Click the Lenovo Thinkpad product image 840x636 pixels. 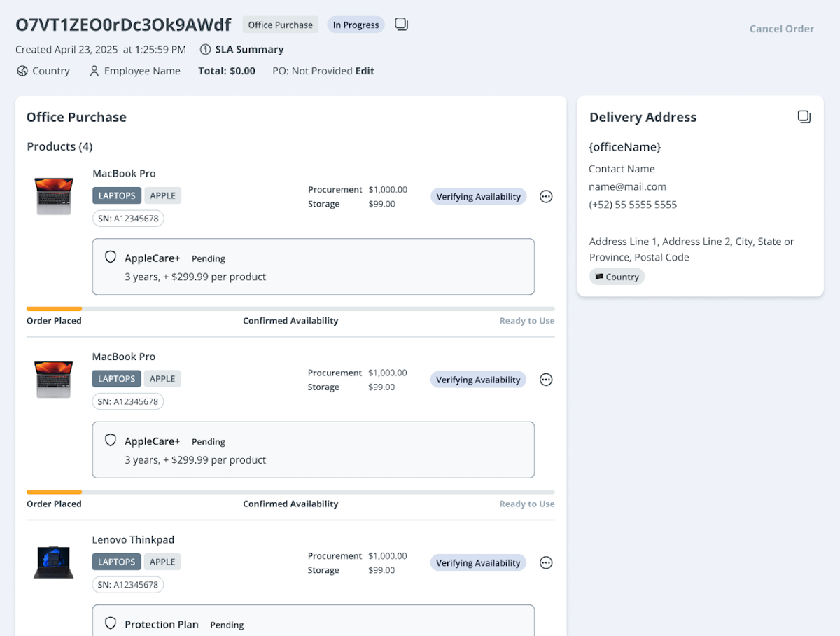(x=54, y=562)
